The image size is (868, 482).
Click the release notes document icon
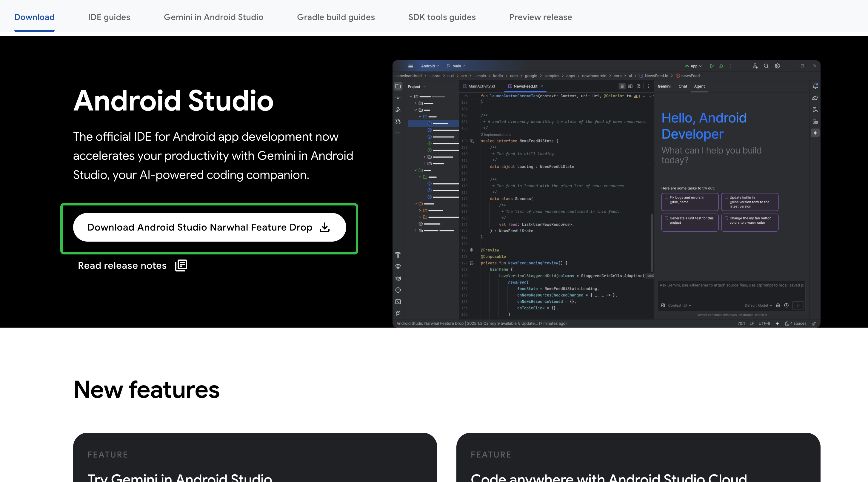[x=181, y=265]
